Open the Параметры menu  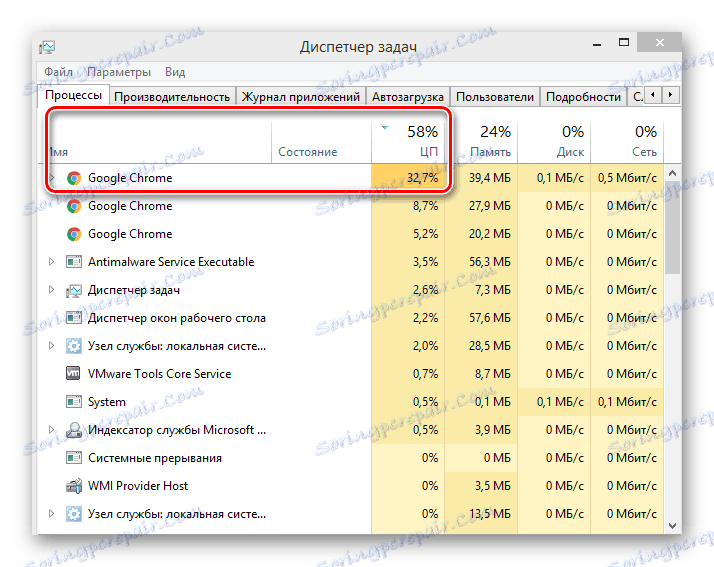[119, 72]
